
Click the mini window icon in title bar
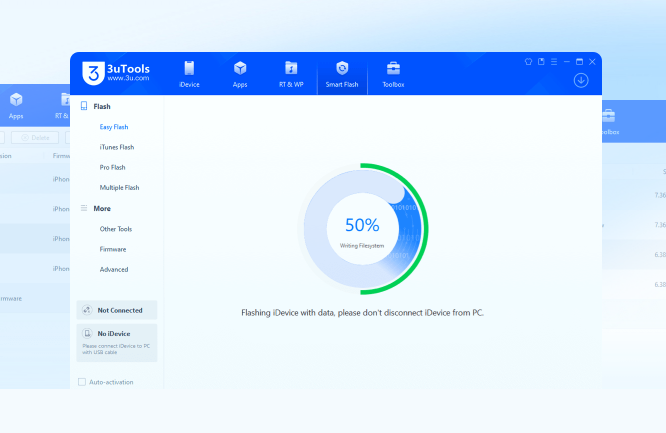[541, 62]
